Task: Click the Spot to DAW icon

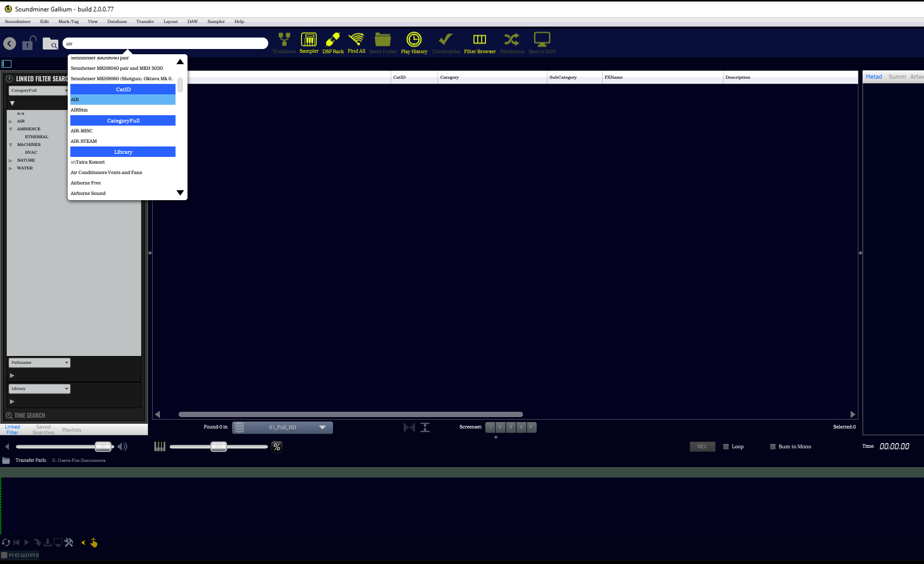Action: [542, 40]
